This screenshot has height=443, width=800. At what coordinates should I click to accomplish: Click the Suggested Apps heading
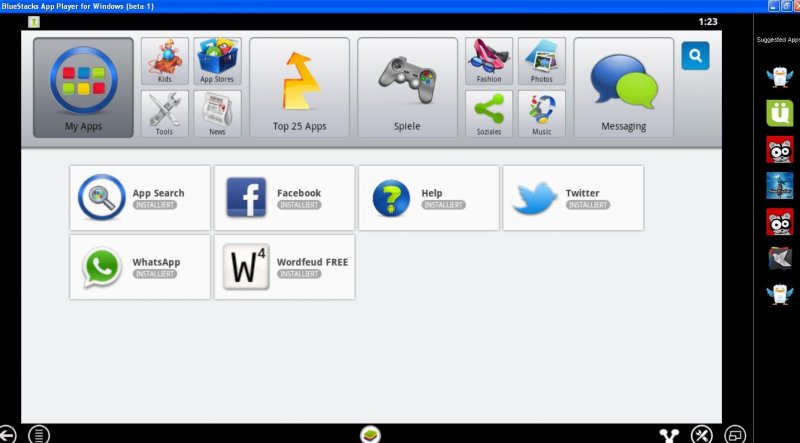point(778,40)
